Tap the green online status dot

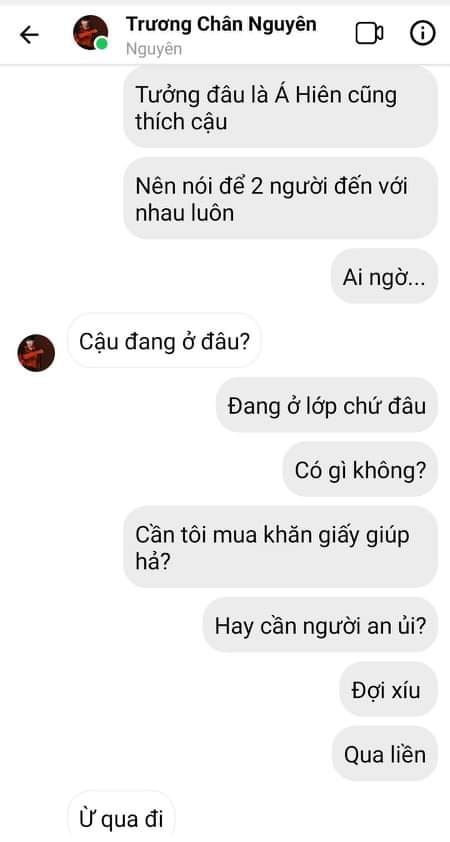pyautogui.click(x=101, y=44)
